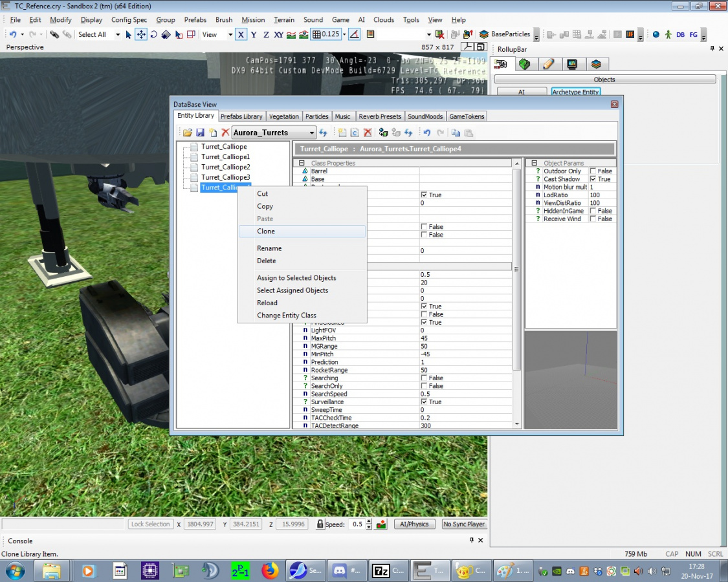Click the red X remove library icon

225,133
